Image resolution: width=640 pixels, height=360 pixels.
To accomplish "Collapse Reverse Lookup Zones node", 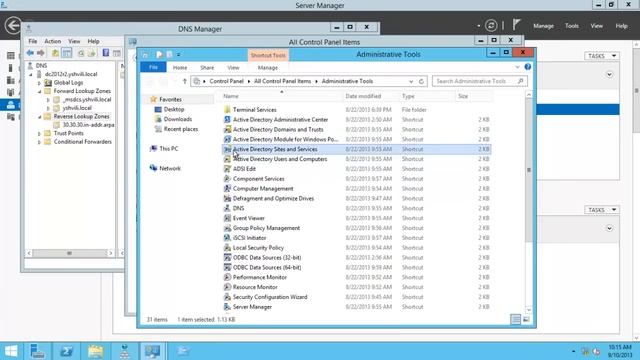I will (x=40, y=117).
